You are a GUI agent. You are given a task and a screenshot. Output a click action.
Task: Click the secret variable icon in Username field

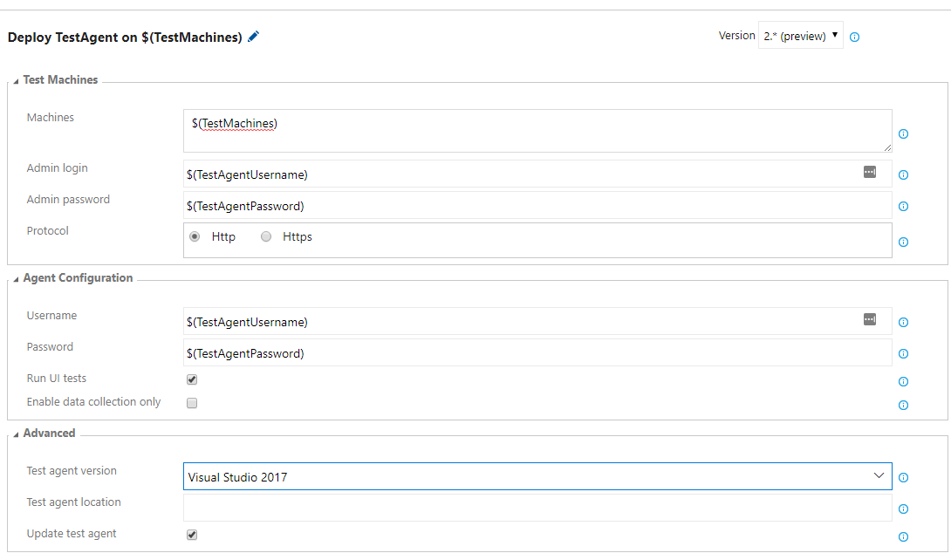tap(869, 320)
